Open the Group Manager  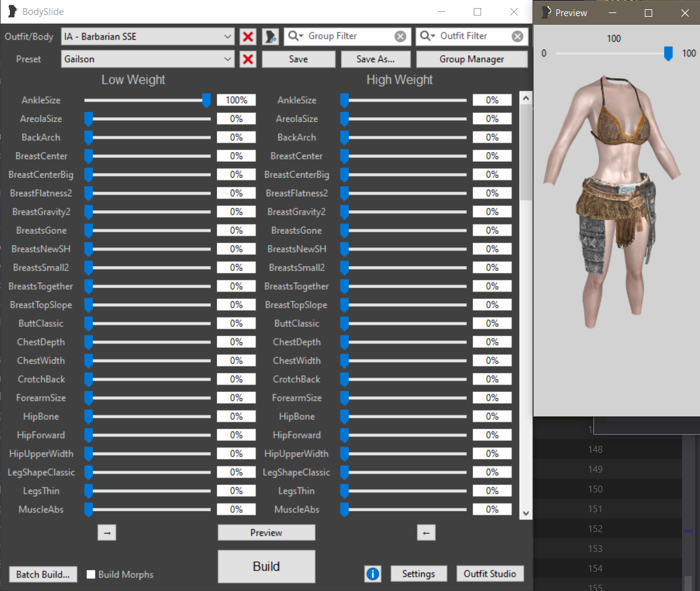pos(472,59)
